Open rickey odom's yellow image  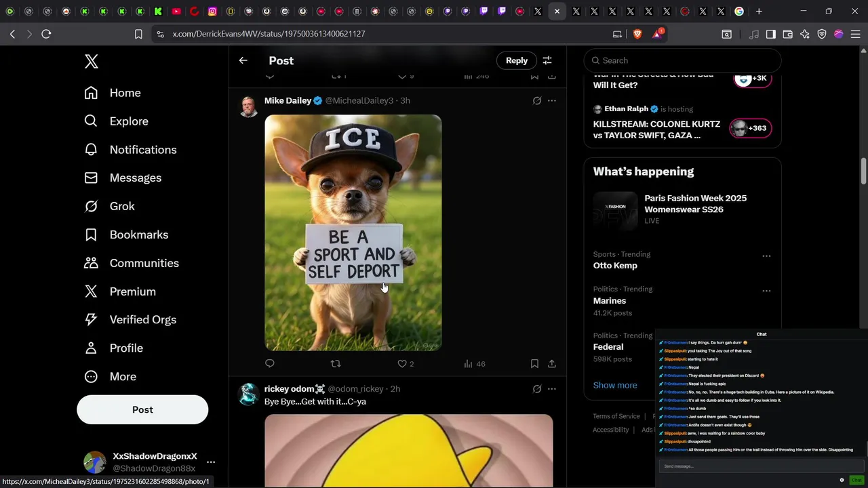click(409, 451)
